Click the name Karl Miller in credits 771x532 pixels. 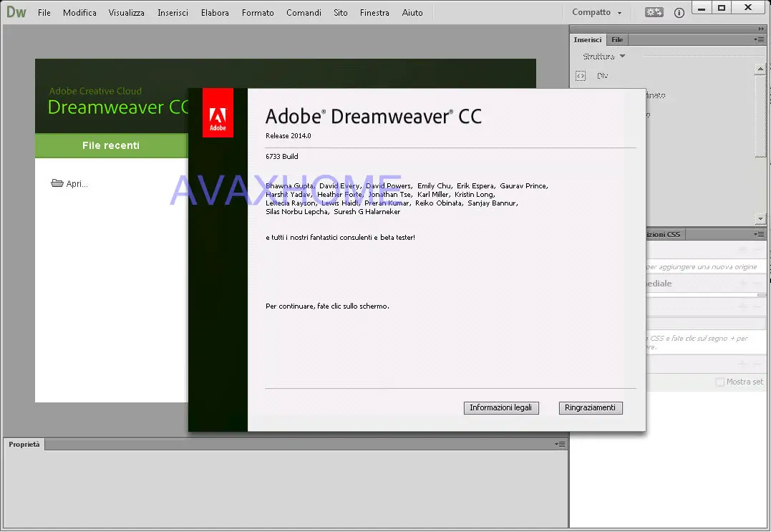[x=432, y=195]
